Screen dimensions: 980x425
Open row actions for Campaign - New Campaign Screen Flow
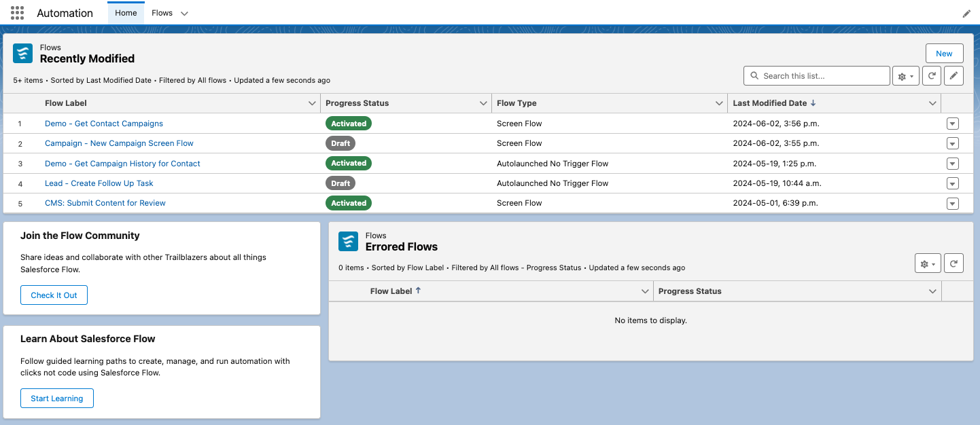click(x=952, y=143)
